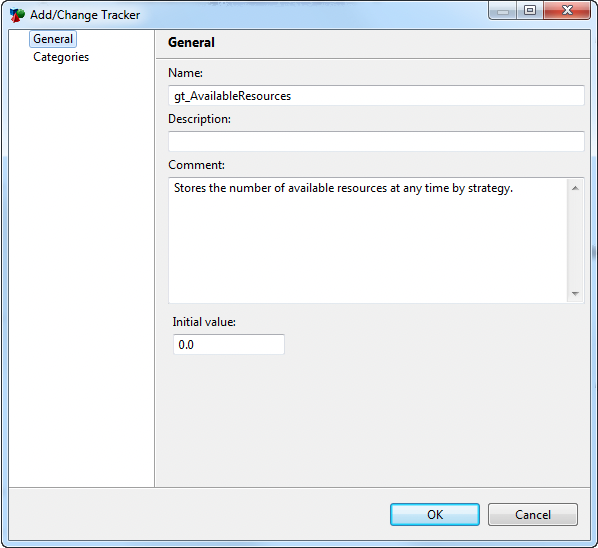
Task: Open the Categories page
Action: tap(61, 57)
